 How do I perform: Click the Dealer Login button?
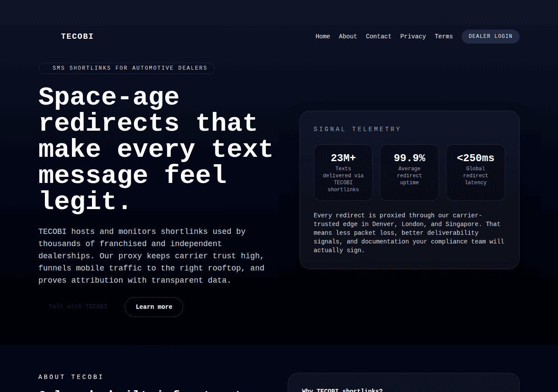pos(490,37)
